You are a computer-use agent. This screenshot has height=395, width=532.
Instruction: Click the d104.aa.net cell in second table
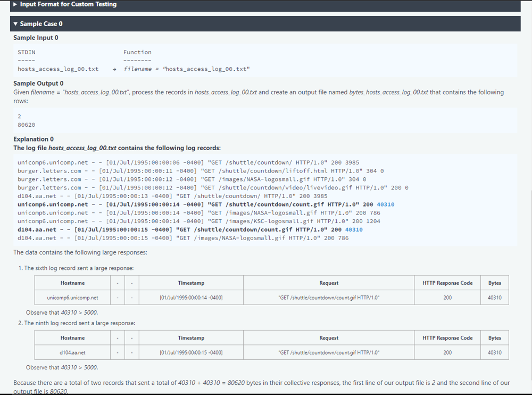tap(72, 352)
